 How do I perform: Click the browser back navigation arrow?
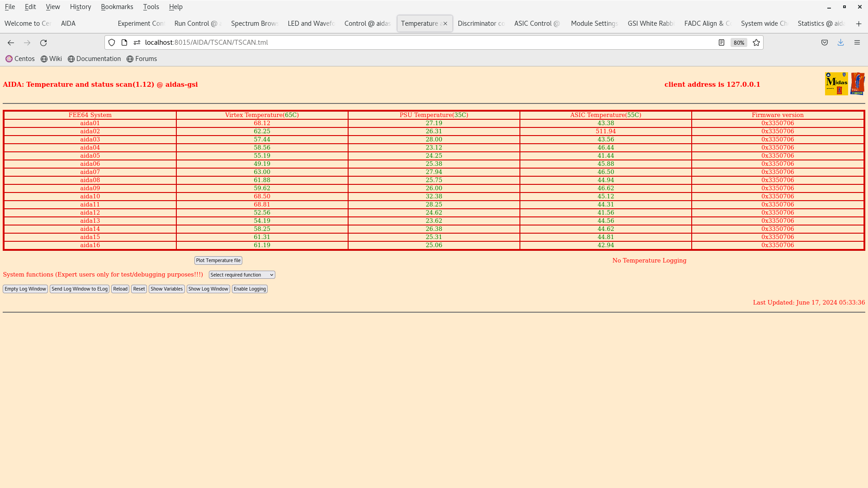tap(11, 42)
